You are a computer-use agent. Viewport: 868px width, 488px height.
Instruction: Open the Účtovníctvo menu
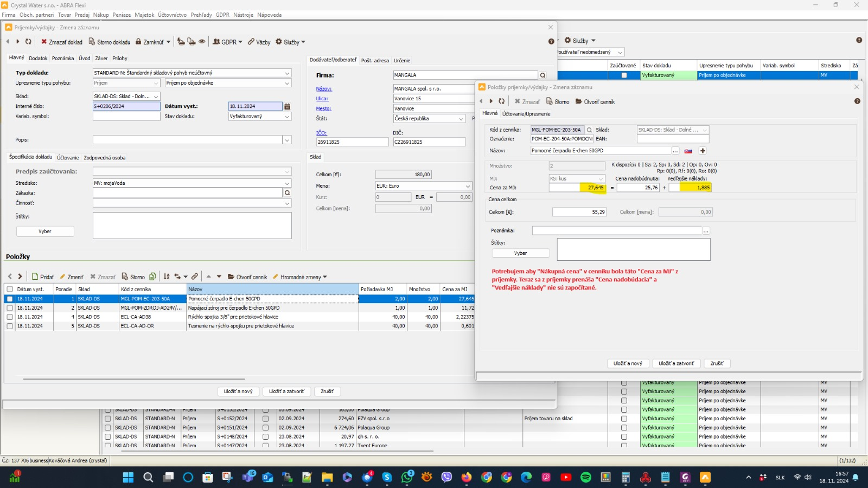tap(173, 15)
